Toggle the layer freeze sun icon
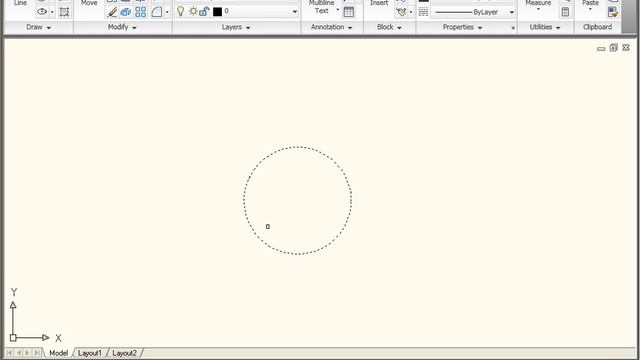This screenshot has height=360, width=640. [x=193, y=11]
